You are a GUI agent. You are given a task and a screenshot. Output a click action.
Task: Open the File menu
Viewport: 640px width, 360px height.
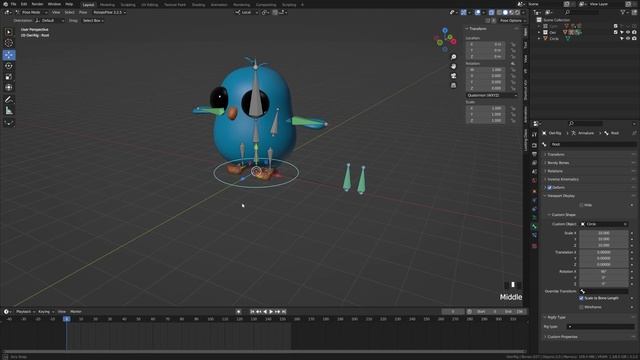[x=13, y=4]
